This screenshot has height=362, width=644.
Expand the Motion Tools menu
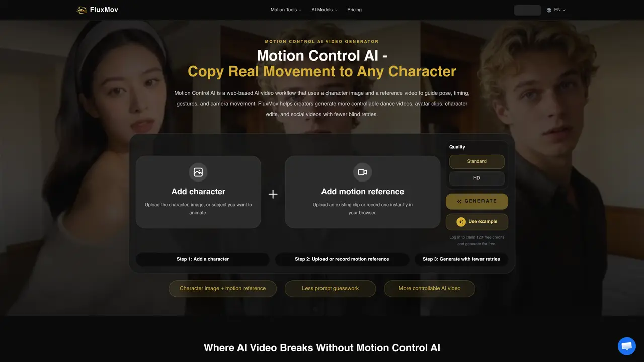point(286,10)
